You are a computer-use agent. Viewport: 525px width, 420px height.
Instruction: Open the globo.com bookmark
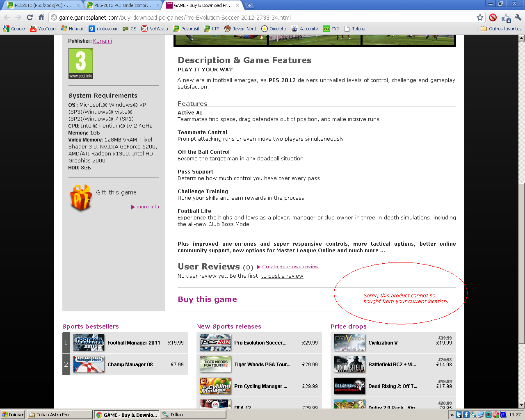(103, 29)
